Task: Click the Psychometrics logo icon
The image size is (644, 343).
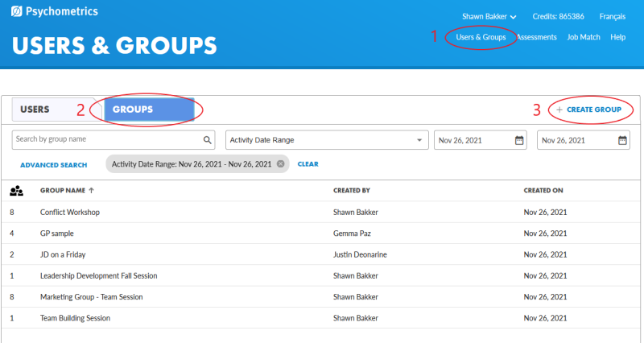Action: pyautogui.click(x=18, y=12)
